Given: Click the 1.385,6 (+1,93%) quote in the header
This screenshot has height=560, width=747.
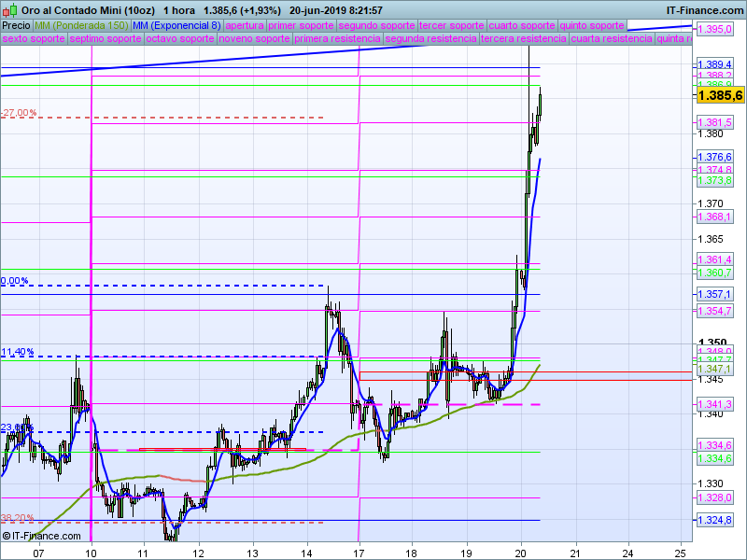Looking at the screenshot, I should 242,10.
